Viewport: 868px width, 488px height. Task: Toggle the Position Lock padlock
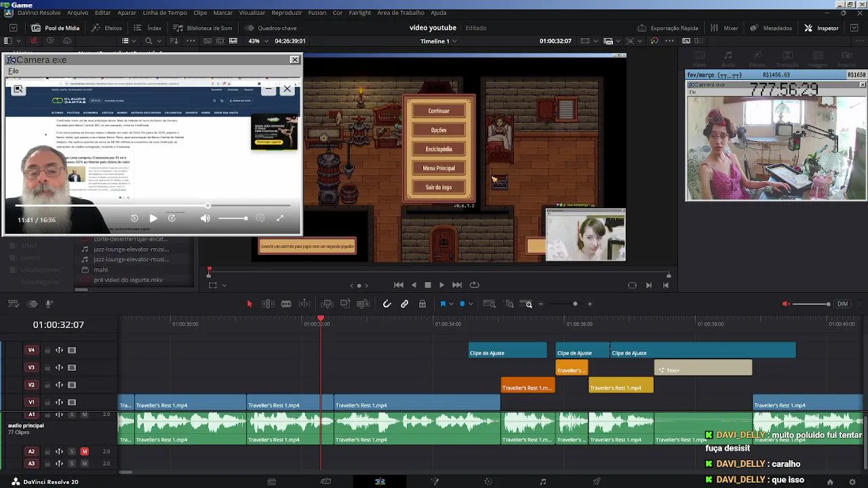(x=422, y=304)
